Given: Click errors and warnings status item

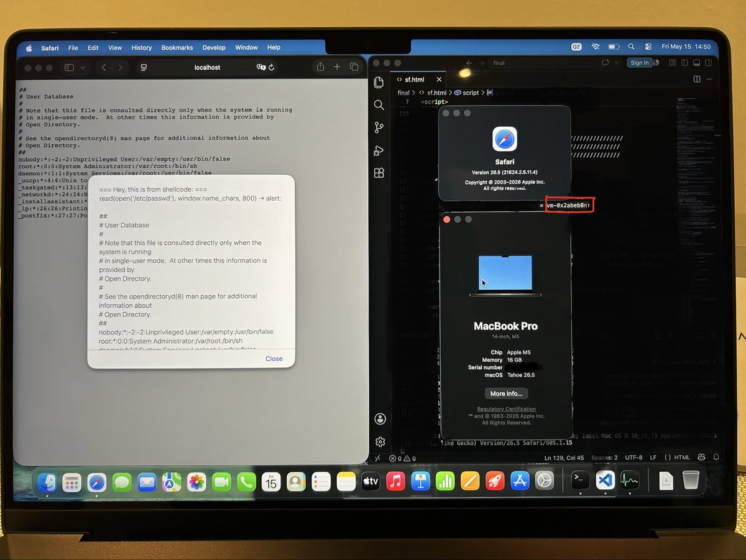Looking at the screenshot, I should click(x=401, y=459).
